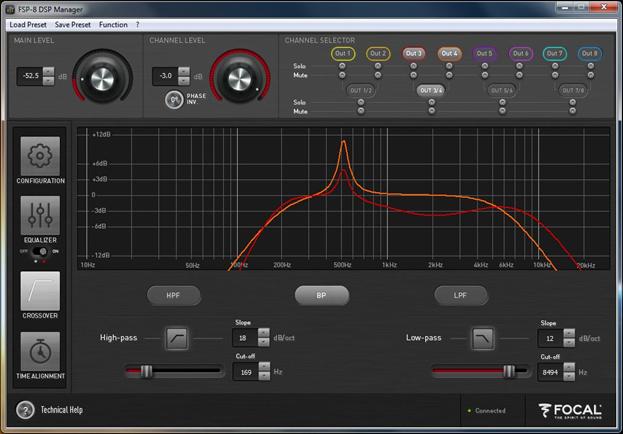This screenshot has height=434, width=623.
Task: Mute the Out 3 channel
Action: pyautogui.click(x=412, y=75)
